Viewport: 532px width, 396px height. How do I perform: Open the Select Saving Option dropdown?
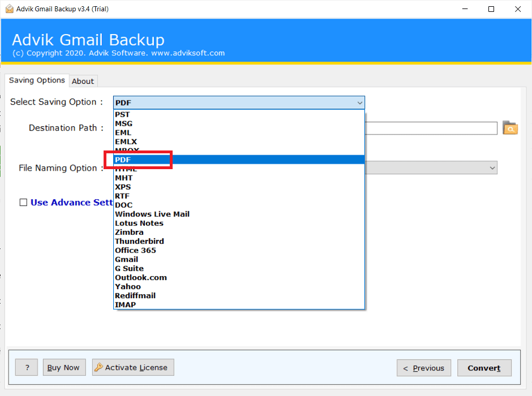point(359,102)
